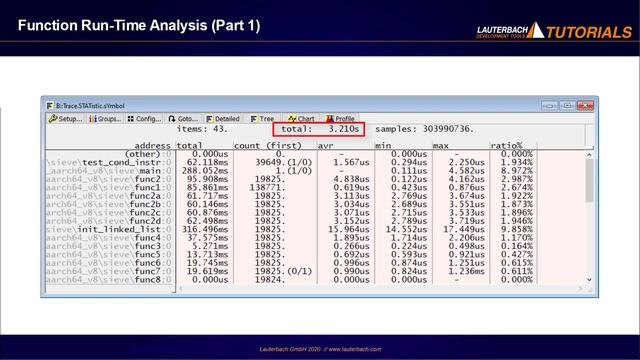
Task: Select the test_cond_instr row
Action: pos(290,162)
